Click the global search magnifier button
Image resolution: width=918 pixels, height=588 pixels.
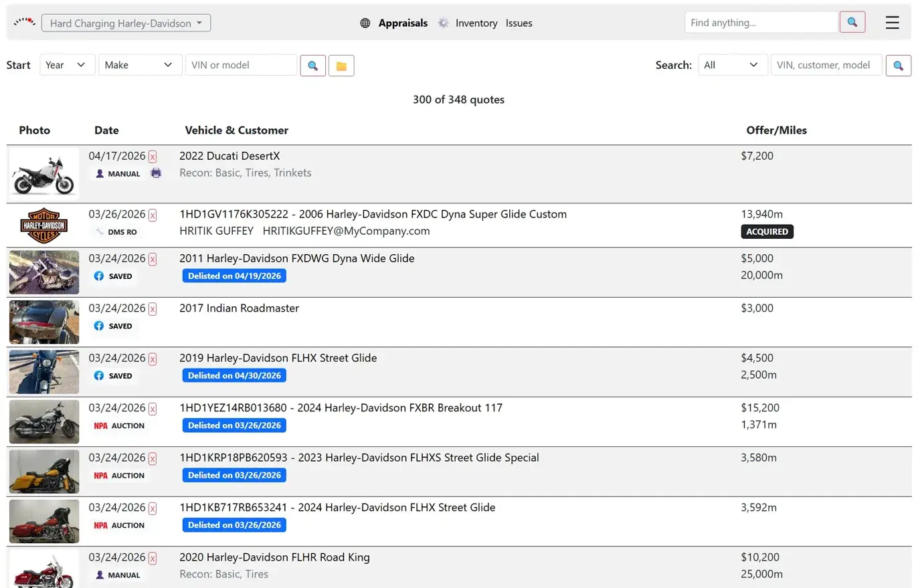click(852, 22)
